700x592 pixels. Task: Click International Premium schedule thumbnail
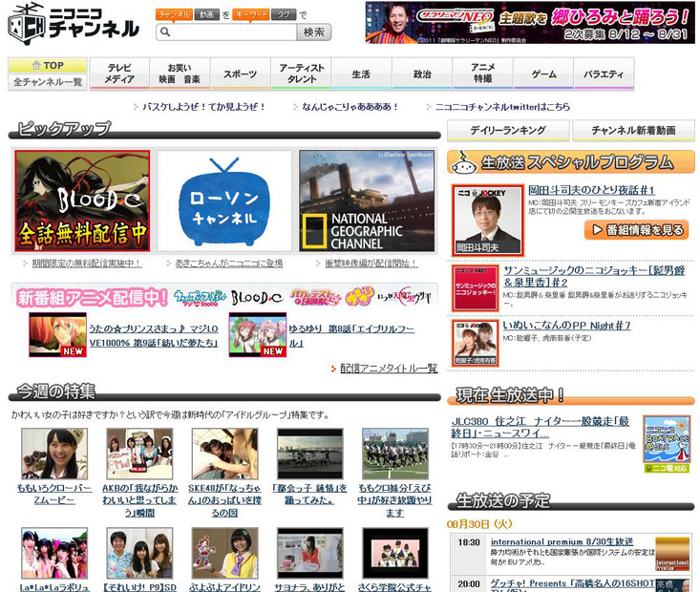click(x=672, y=554)
